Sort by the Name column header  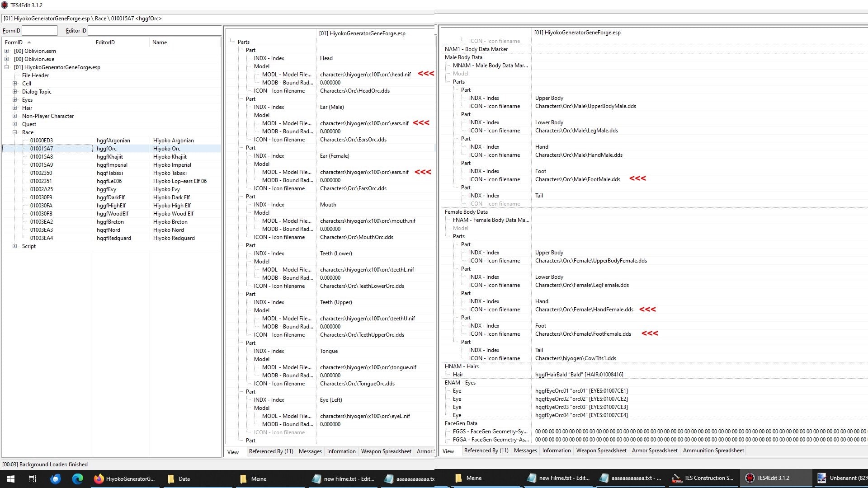pos(185,42)
